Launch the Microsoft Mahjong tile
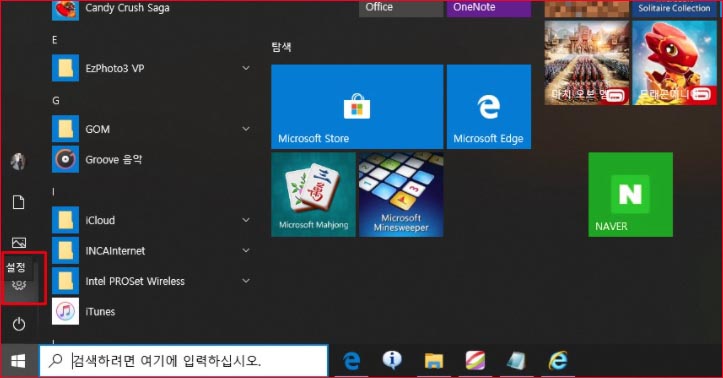723x378 pixels. point(314,195)
